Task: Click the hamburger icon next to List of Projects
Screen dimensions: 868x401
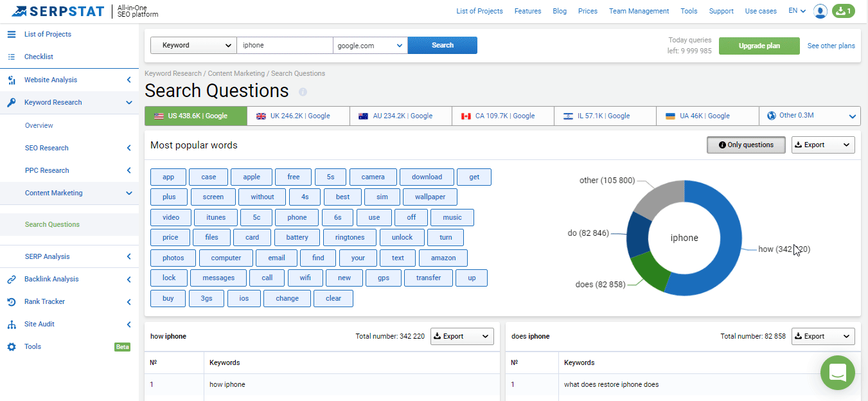Action: pos(12,34)
